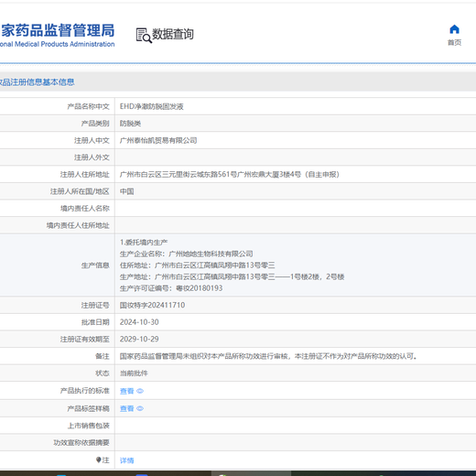Viewport: 476px width, 476px height.
Task: Click the 产品名称中文 field label
Action: [88, 106]
